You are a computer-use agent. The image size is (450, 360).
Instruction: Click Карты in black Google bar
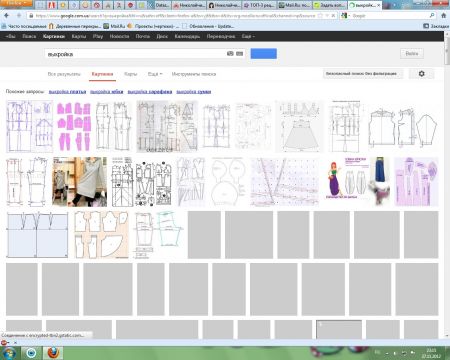pos(79,36)
